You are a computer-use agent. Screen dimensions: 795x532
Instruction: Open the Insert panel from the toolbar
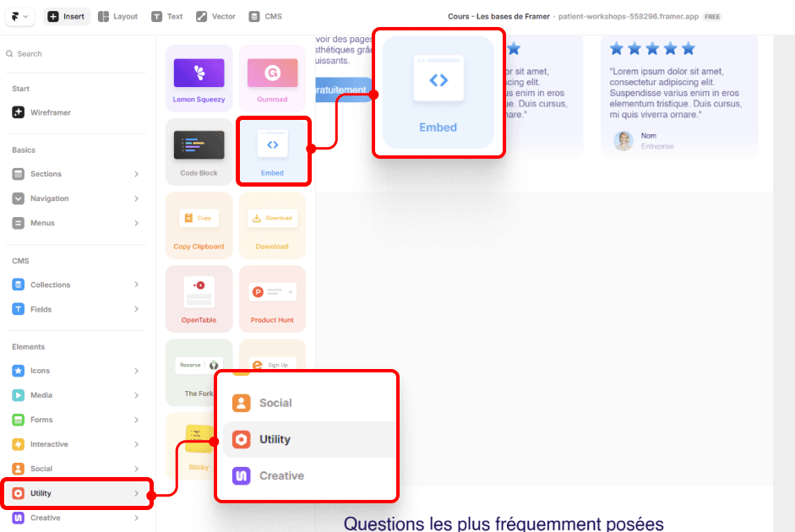(67, 15)
